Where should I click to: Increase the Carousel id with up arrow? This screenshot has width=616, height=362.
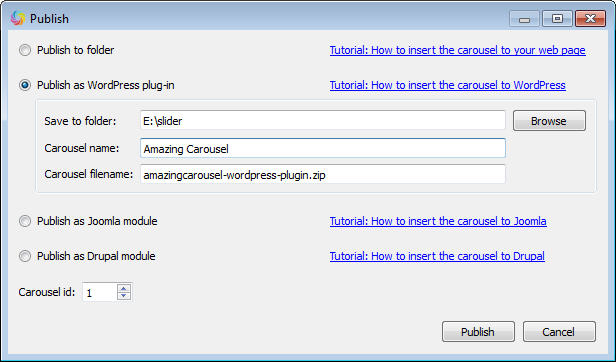(x=124, y=288)
